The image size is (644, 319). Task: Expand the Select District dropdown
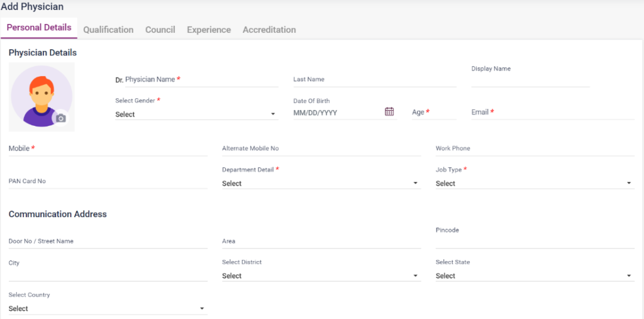[x=321, y=276]
